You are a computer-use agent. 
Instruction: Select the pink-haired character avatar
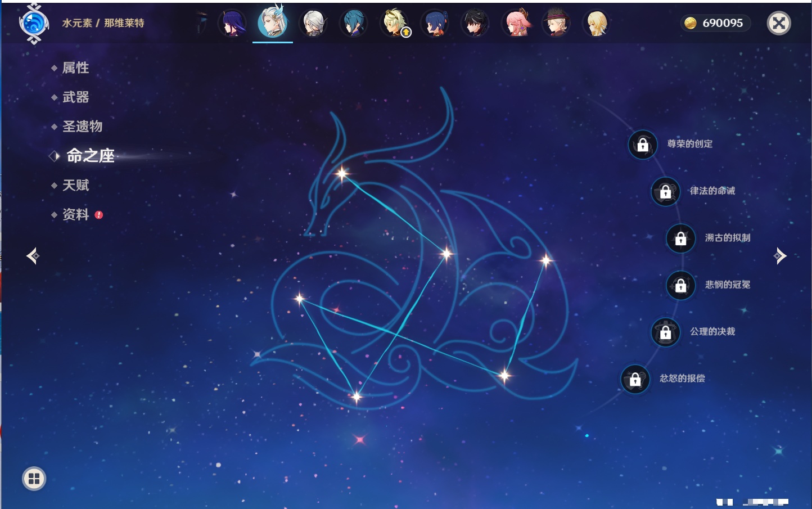516,24
